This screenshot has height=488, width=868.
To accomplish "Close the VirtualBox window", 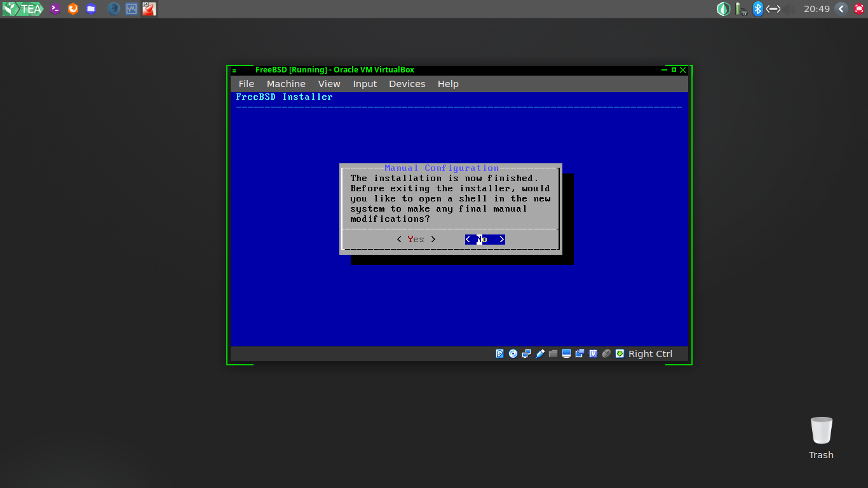I will click(683, 70).
